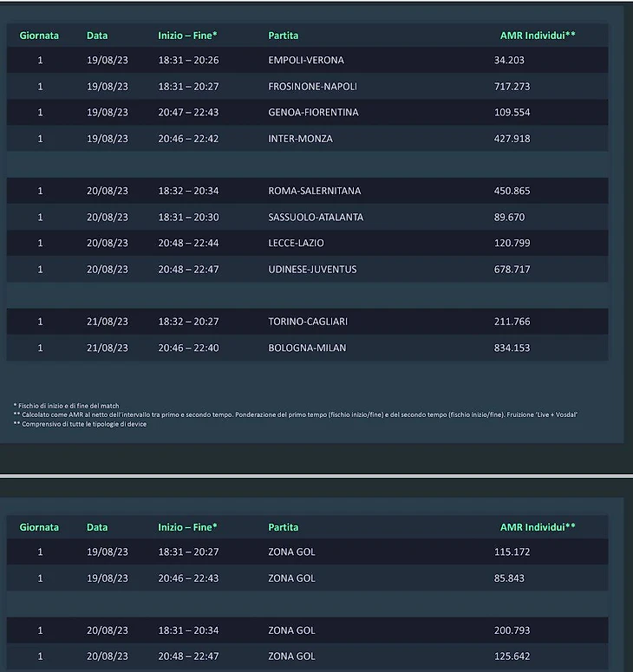Viewport: 633px width, 672px height.
Task: Select the BOLOGNA-MILAN match row
Action: [x=305, y=348]
